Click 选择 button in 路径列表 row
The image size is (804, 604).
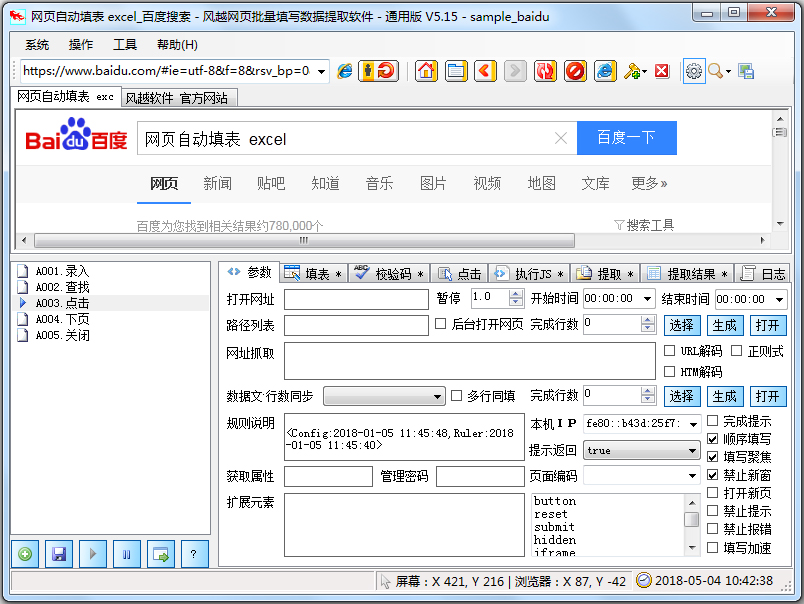tap(681, 325)
